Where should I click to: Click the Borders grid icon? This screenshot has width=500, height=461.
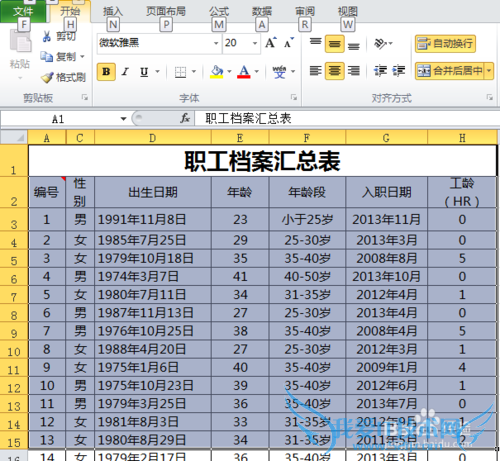point(180,72)
